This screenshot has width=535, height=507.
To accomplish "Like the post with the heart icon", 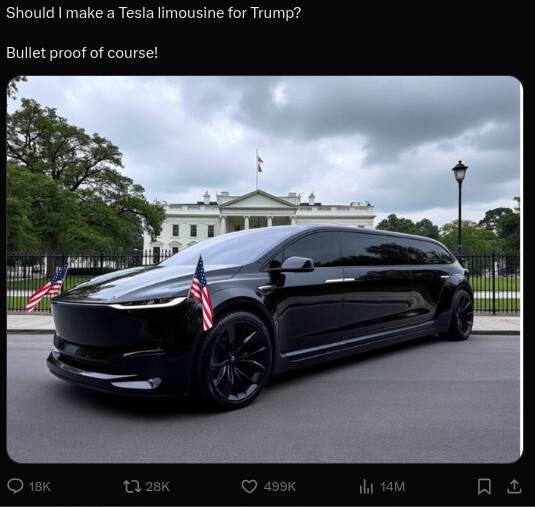I will [x=249, y=487].
